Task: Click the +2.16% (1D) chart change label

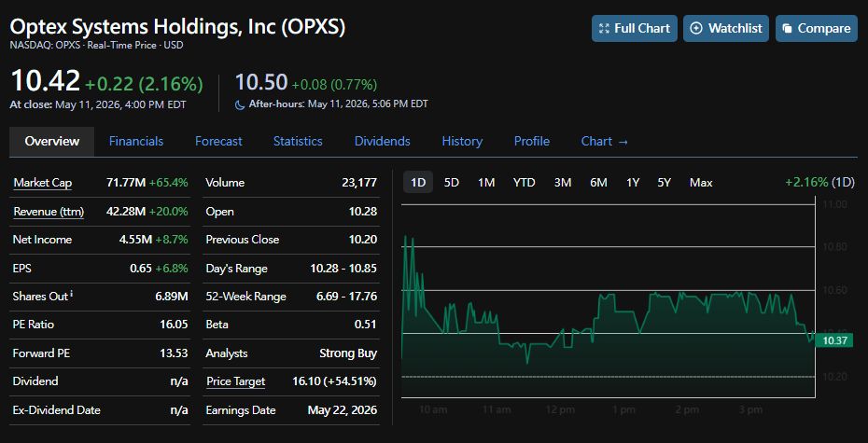Action: [819, 183]
